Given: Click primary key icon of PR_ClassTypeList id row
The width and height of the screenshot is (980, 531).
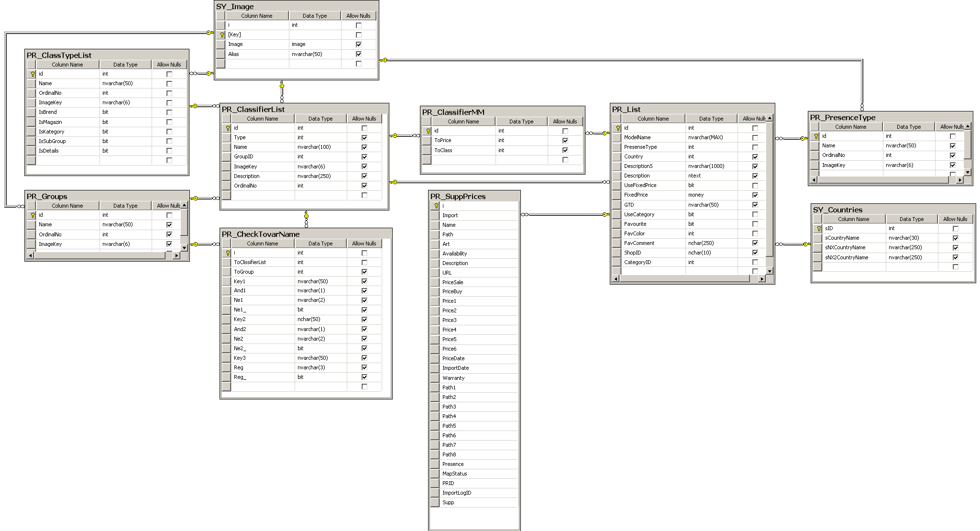Looking at the screenshot, I should point(33,74).
